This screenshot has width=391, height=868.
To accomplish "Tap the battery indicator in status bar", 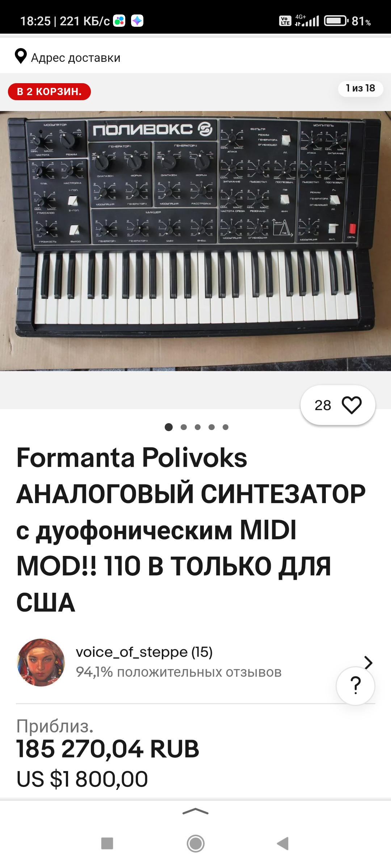I will [x=336, y=21].
